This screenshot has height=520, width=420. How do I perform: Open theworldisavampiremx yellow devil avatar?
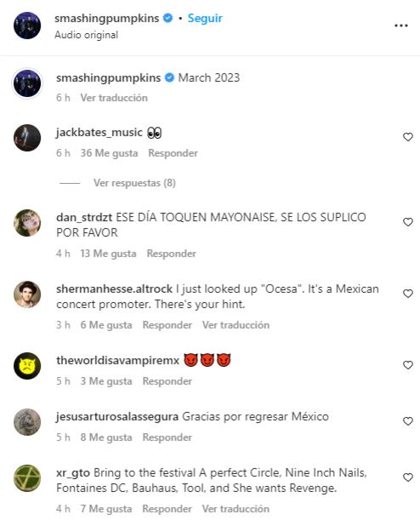[x=27, y=366]
